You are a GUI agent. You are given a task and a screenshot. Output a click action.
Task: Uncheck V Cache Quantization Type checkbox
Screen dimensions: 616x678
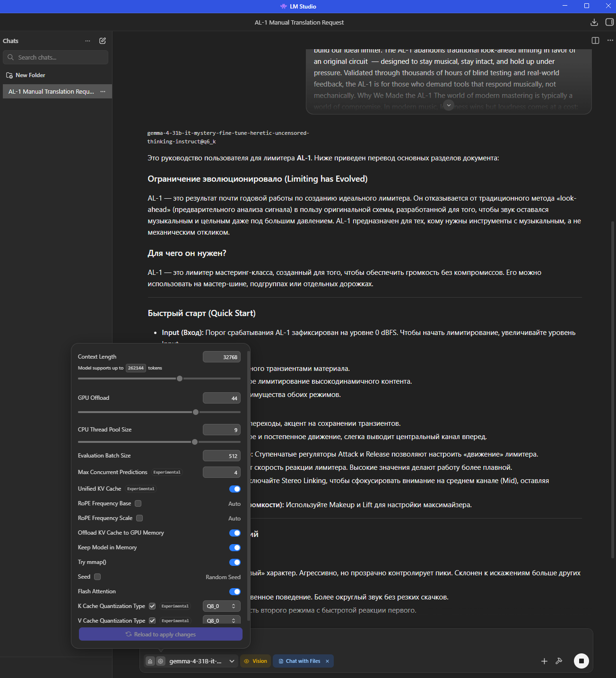[152, 621]
